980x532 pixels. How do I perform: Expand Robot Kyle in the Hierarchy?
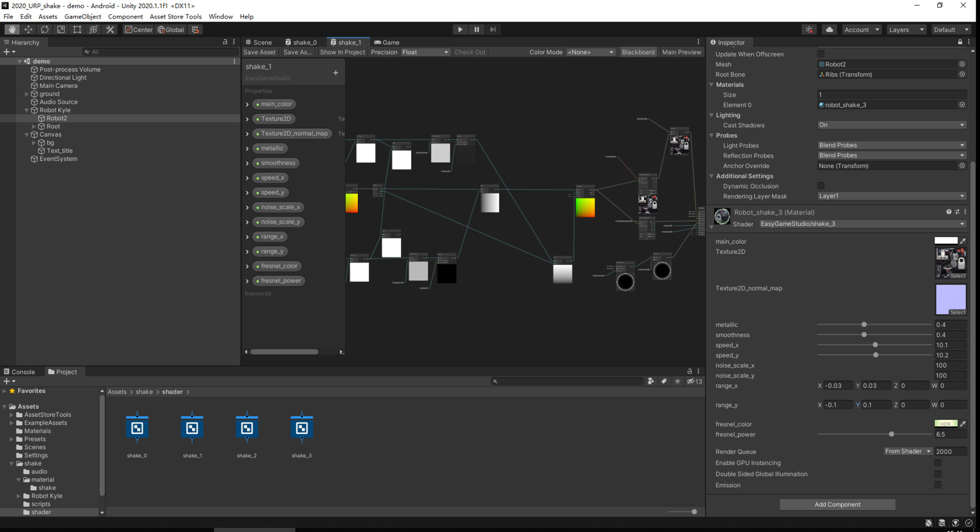[26, 110]
